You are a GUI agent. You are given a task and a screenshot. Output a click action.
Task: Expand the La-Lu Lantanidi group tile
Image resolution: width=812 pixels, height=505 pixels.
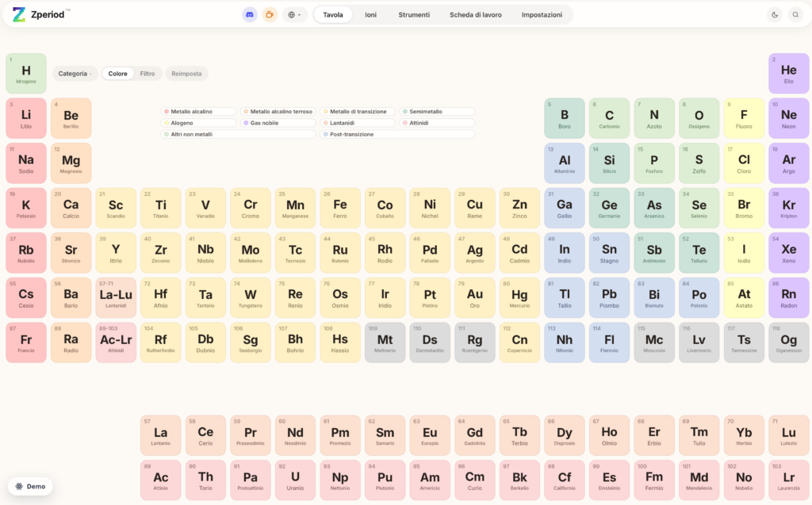[116, 298]
